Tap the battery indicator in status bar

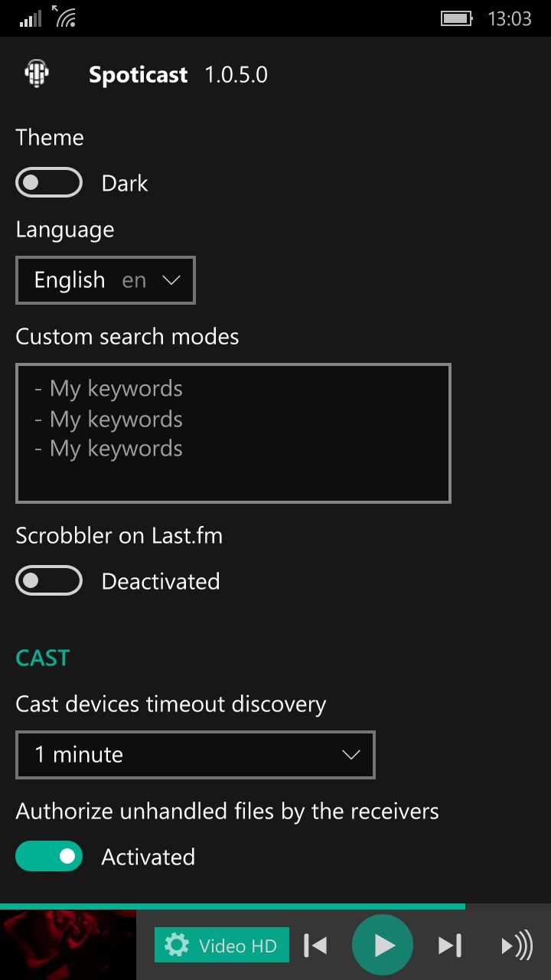457,18
